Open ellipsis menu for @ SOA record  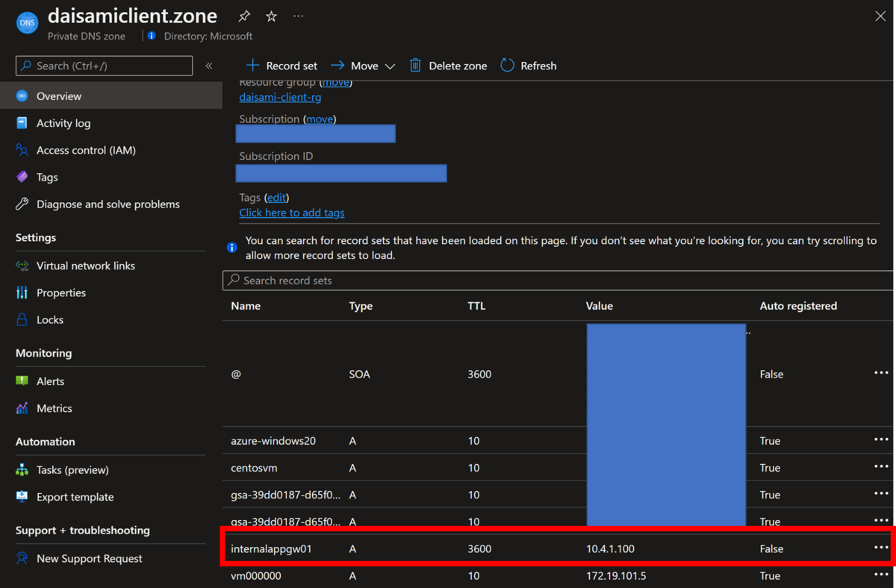[881, 372]
